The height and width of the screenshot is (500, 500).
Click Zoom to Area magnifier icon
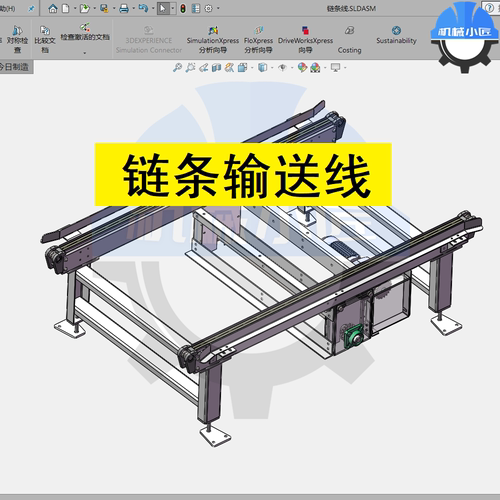[x=190, y=68]
